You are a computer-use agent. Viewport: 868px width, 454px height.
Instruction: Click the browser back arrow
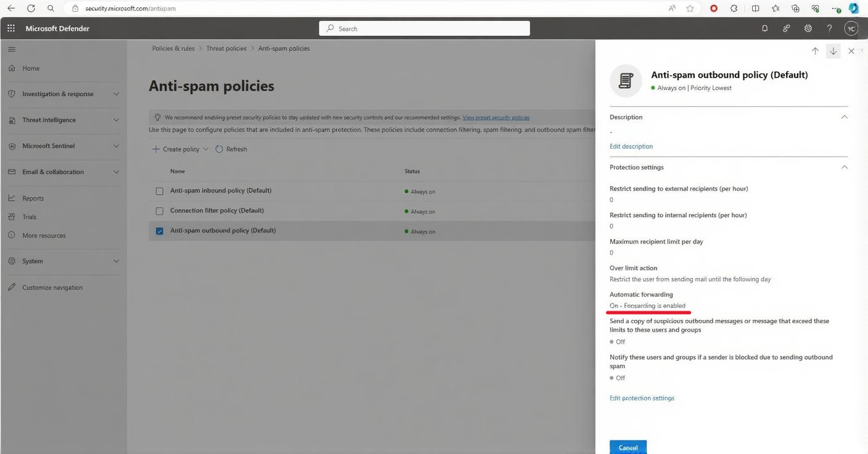coord(11,9)
